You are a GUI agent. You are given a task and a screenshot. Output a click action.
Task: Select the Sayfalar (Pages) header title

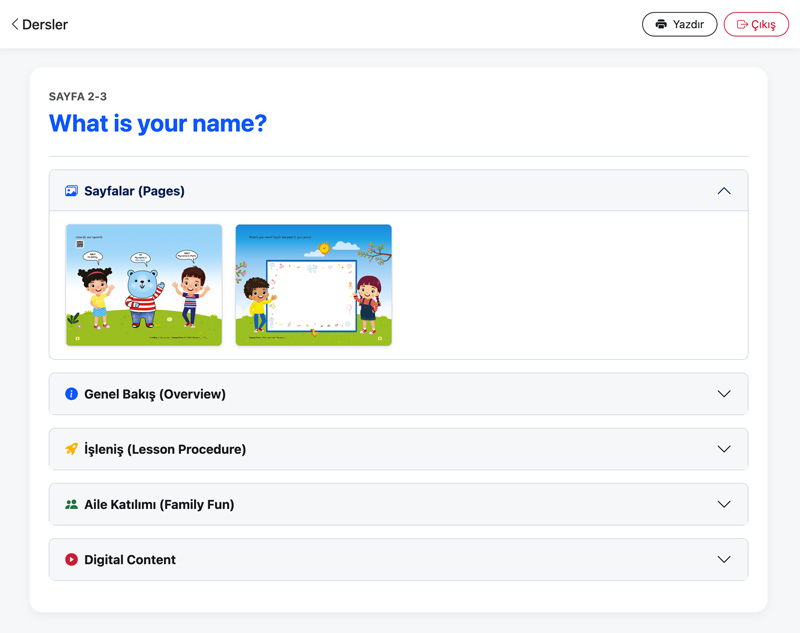point(134,191)
